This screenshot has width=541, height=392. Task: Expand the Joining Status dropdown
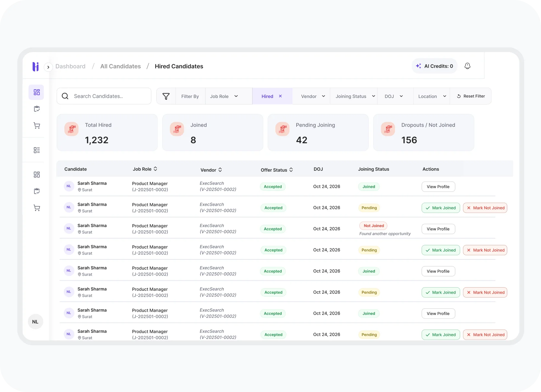(355, 96)
